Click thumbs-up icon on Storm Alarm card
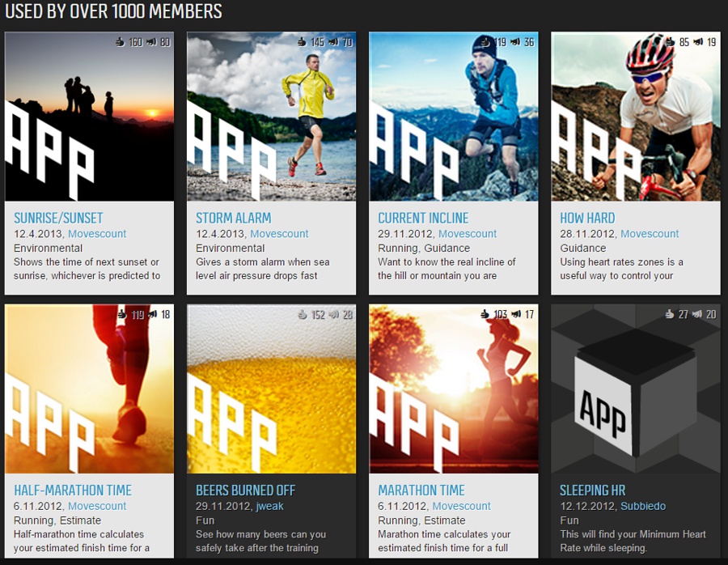Image resolution: width=728 pixels, height=565 pixels. 303,42
